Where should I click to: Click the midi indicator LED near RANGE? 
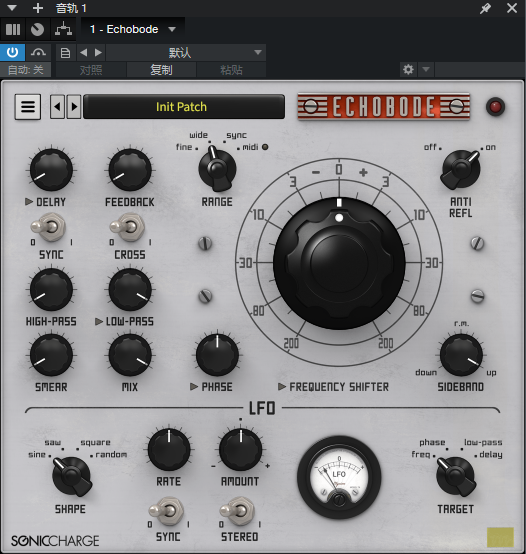point(265,147)
